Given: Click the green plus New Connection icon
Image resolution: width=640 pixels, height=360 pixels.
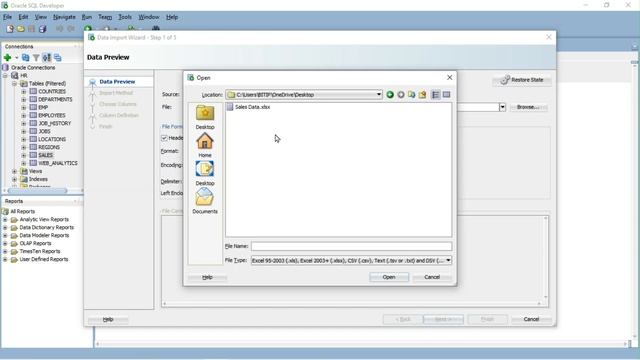Looking at the screenshot, I should (7, 58).
